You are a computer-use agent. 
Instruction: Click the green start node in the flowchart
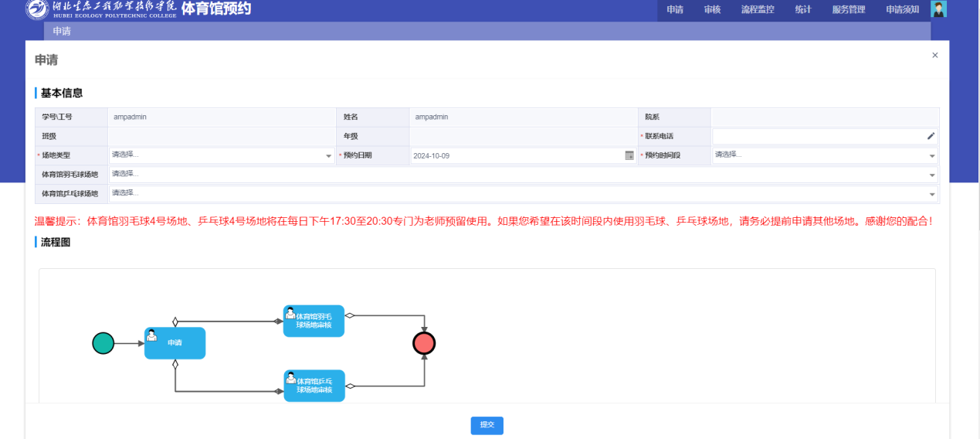coord(103,343)
